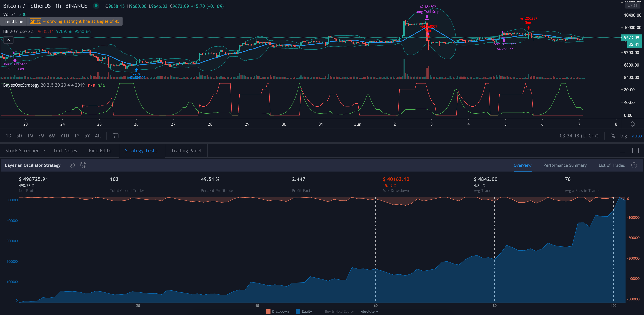Open Bayesian Oscillator Strategy settings gear

[x=72, y=165]
